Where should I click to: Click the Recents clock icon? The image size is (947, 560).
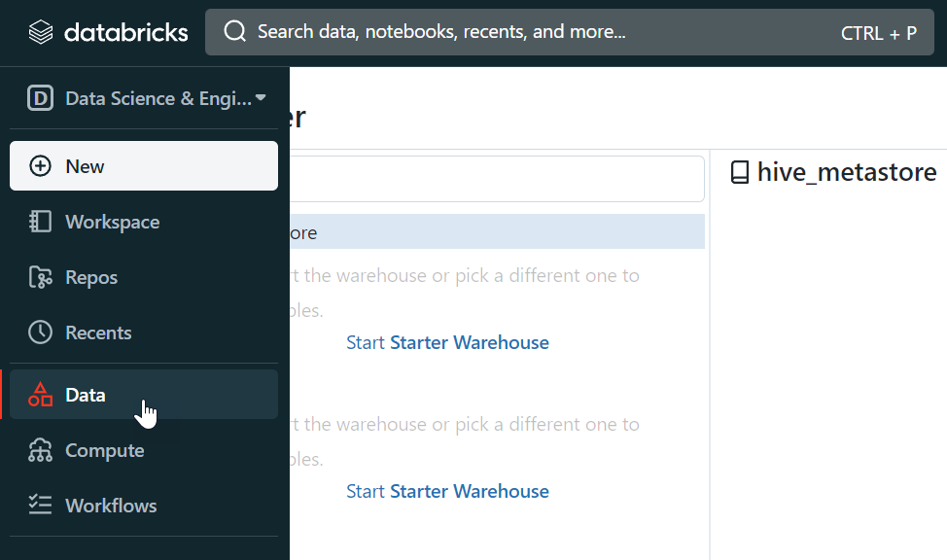tap(39, 332)
